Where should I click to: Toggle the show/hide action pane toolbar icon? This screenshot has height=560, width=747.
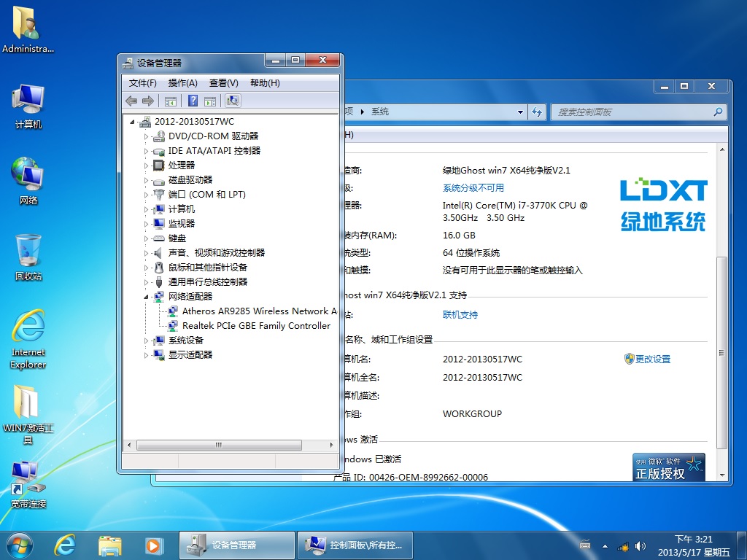(x=210, y=101)
